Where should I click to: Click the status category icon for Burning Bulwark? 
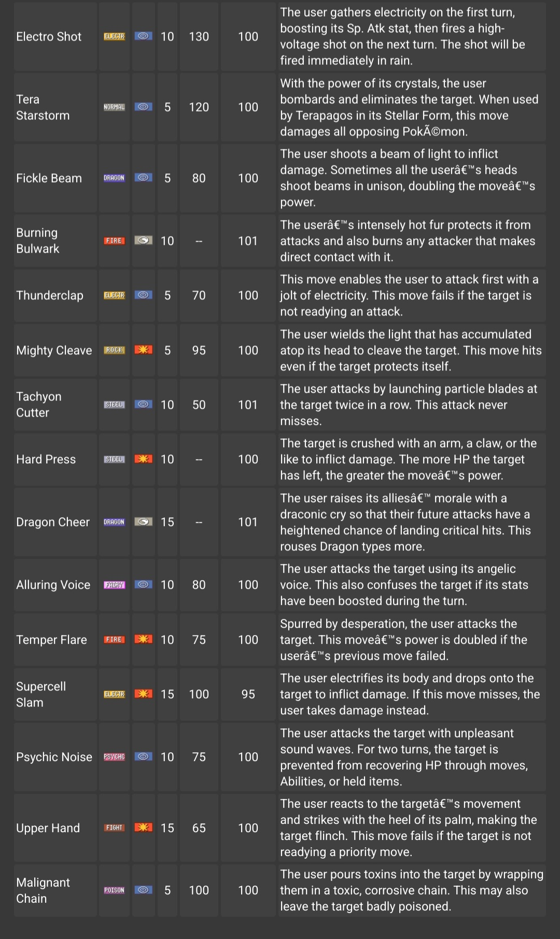point(144,241)
